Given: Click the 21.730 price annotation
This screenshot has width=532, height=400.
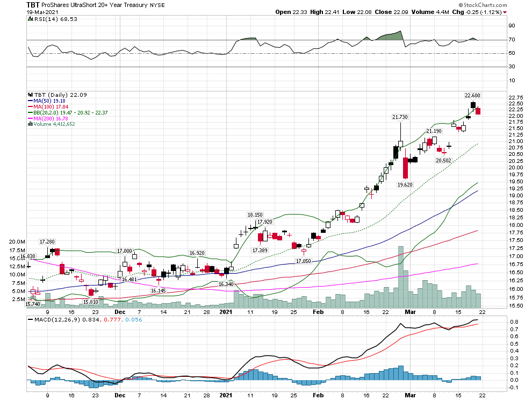Looking at the screenshot, I should (x=400, y=117).
